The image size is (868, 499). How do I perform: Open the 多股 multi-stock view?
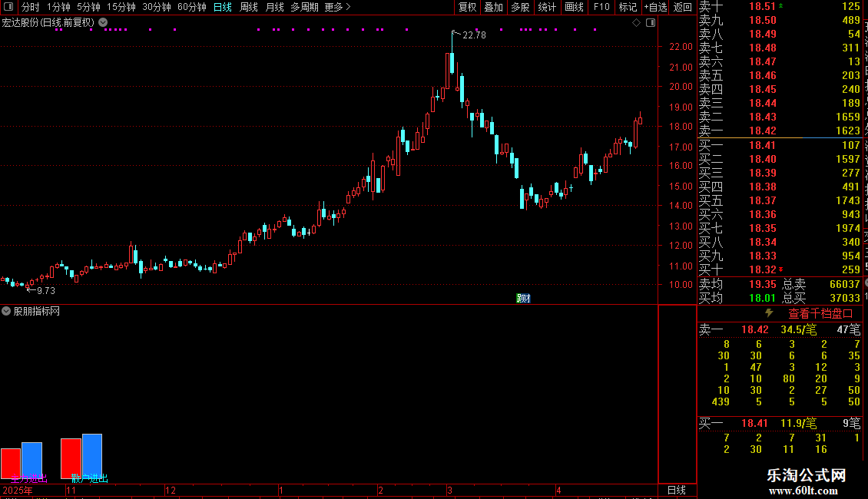tap(520, 7)
